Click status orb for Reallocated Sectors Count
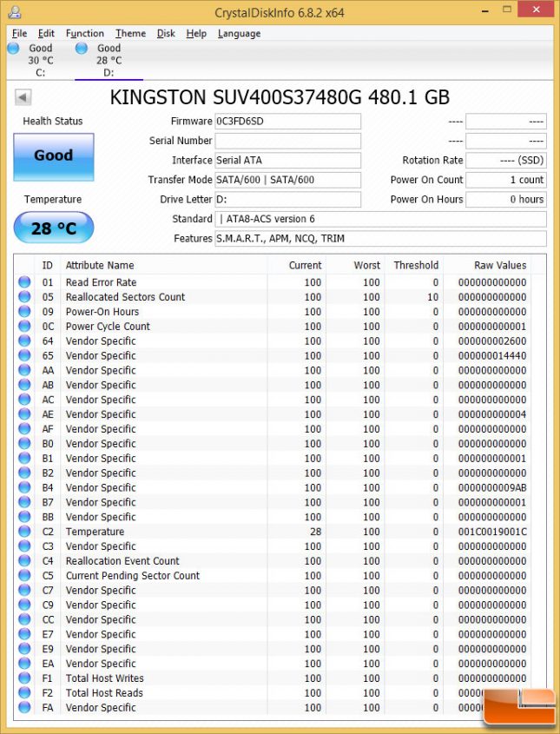 (x=24, y=296)
